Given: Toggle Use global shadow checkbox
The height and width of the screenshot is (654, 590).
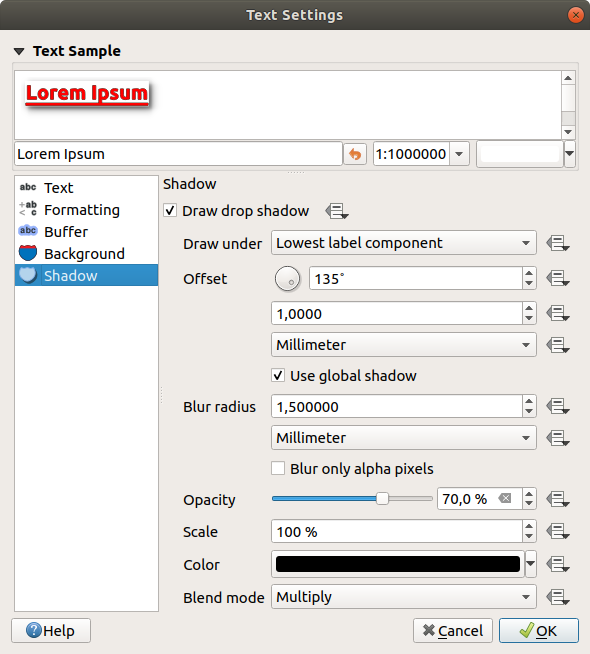Looking at the screenshot, I should (x=278, y=375).
